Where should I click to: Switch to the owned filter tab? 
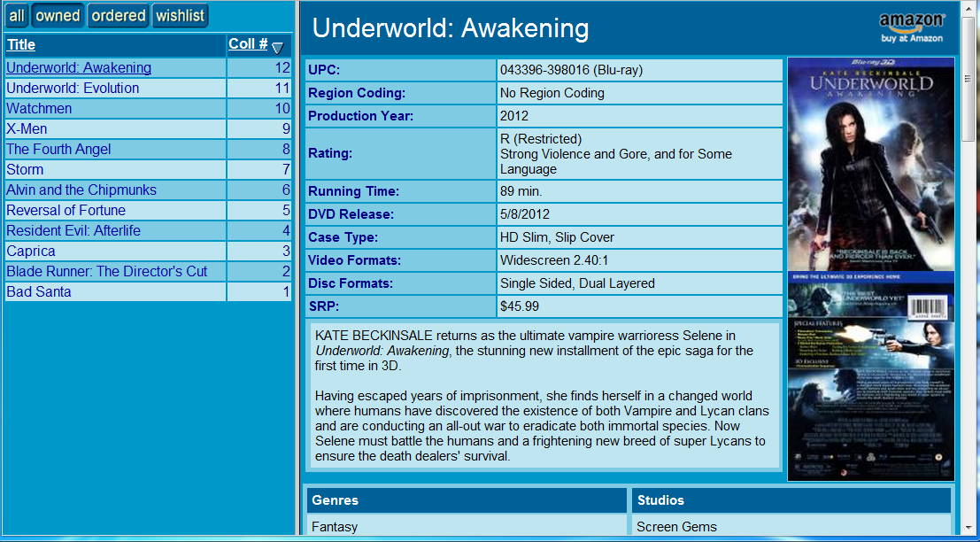pyautogui.click(x=58, y=16)
